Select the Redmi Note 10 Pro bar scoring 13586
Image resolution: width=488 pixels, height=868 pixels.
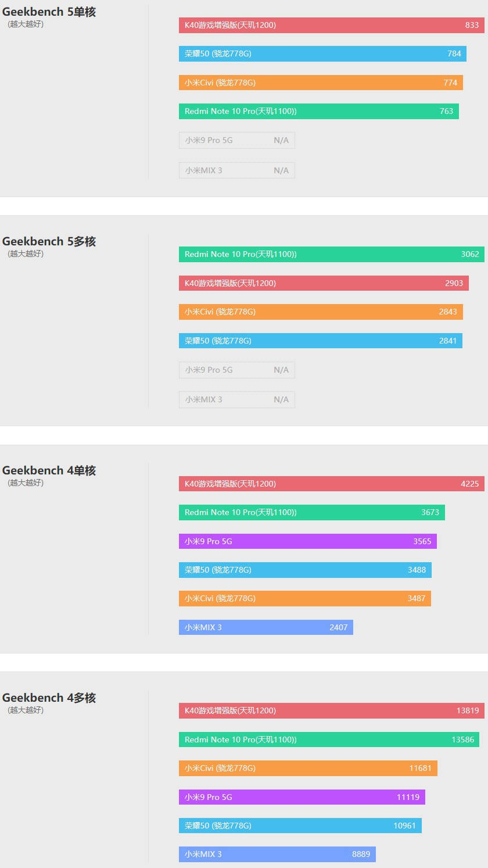(329, 740)
